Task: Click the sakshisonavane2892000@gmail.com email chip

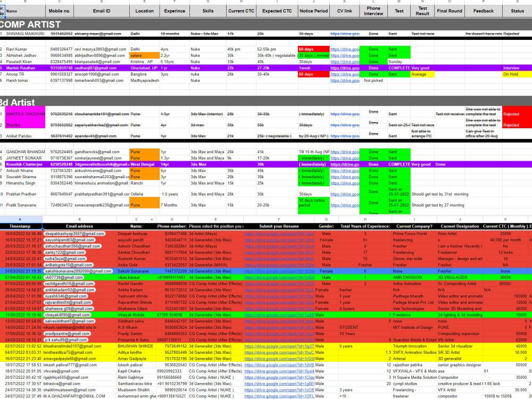Action: (x=78, y=271)
